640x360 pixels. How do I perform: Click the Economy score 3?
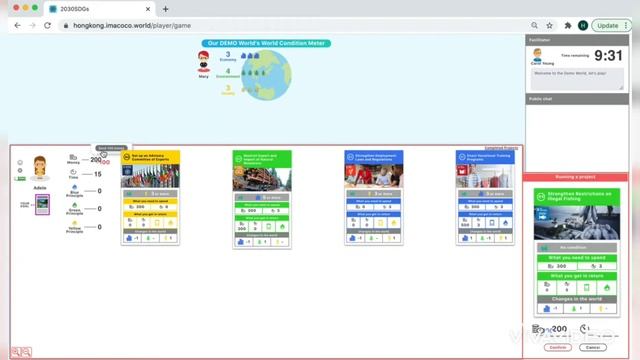click(228, 54)
